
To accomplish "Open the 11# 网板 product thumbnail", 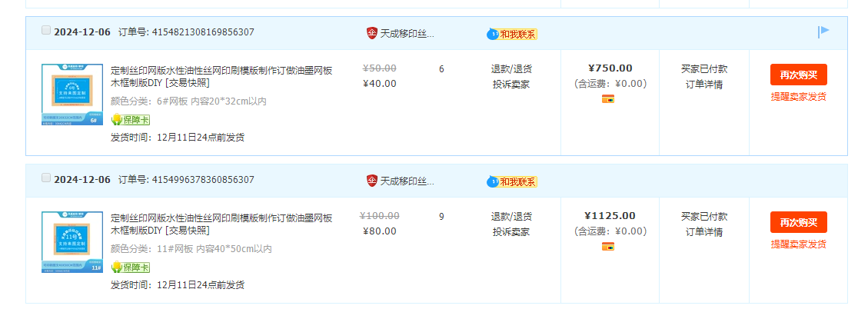I will (x=72, y=242).
